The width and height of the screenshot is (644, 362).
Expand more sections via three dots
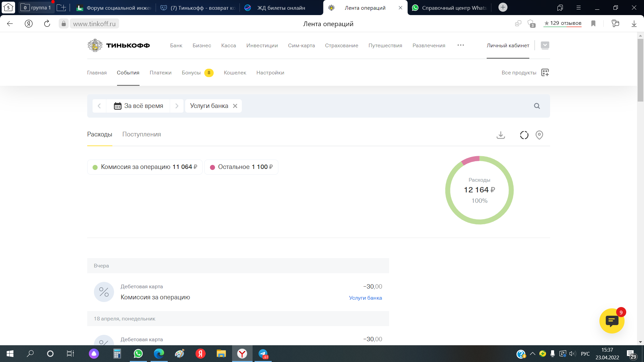click(x=461, y=45)
